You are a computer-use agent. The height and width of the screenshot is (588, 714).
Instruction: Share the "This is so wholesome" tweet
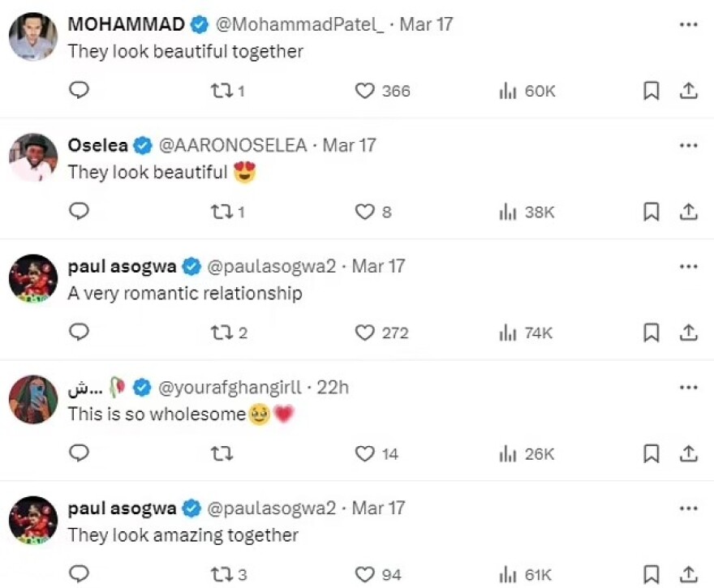tap(688, 453)
